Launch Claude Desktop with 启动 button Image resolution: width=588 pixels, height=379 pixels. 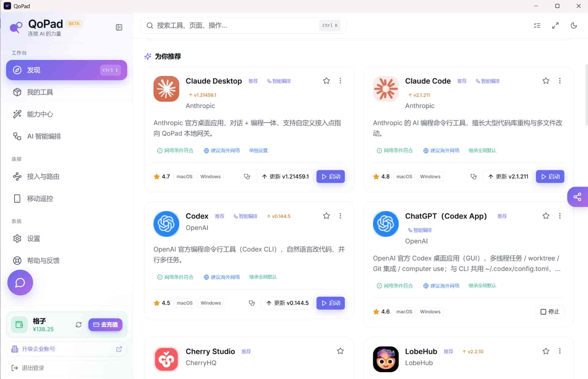331,176
